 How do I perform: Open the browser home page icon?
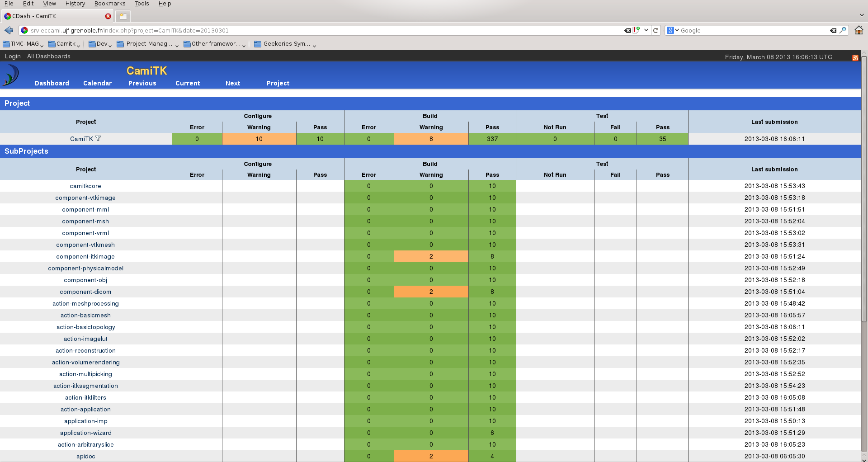tap(859, 30)
